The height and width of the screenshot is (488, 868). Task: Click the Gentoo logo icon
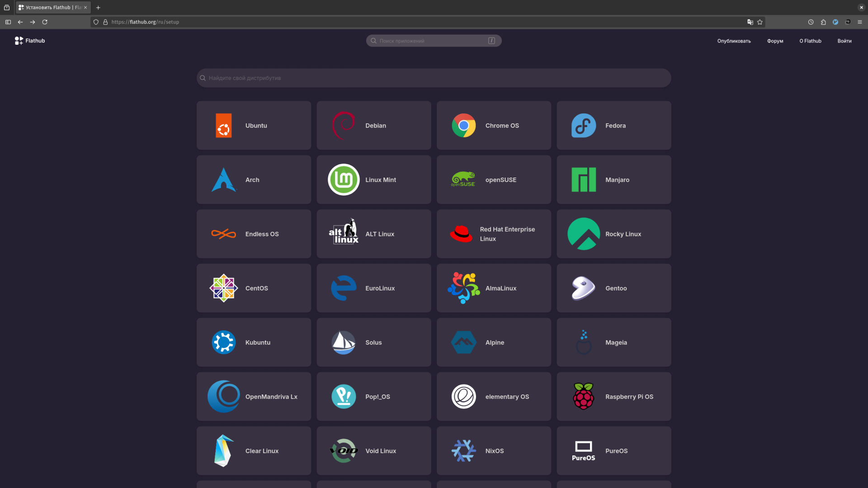584,288
